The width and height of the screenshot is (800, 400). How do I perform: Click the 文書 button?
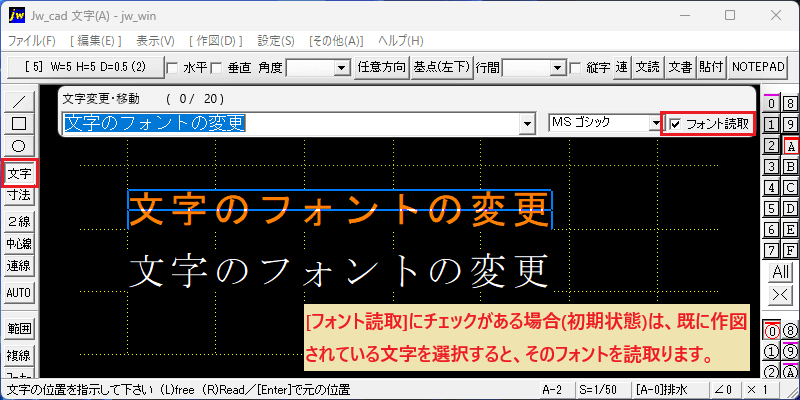click(x=681, y=67)
